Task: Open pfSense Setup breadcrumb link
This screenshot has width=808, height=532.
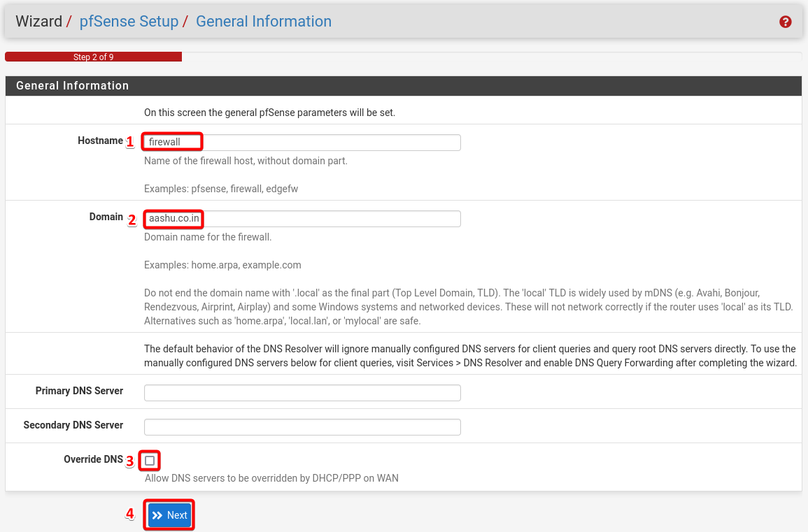Action: 129,22
